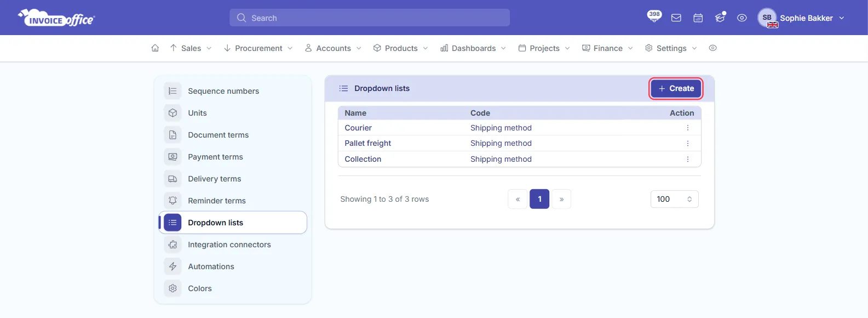
Task: Open the Products menu
Action: pos(401,48)
